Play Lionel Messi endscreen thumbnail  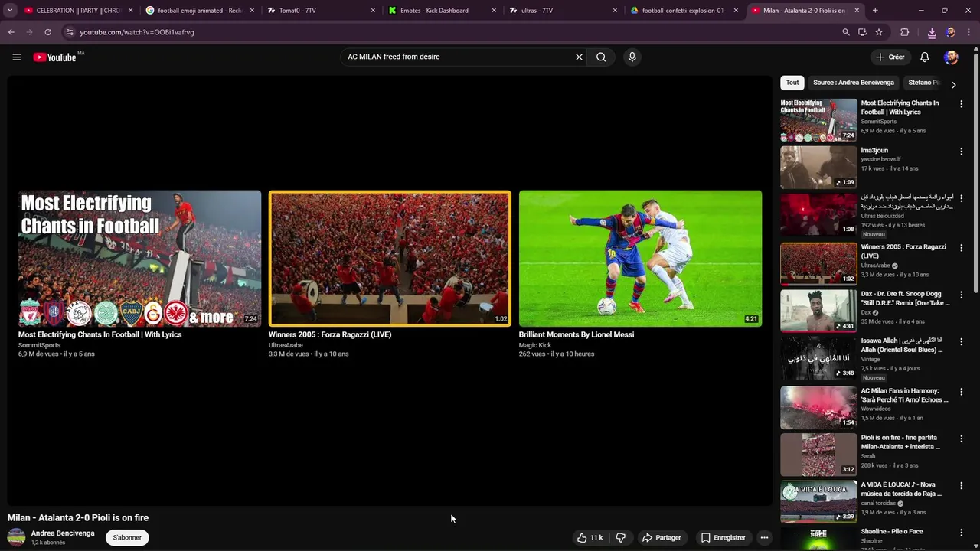(x=640, y=259)
